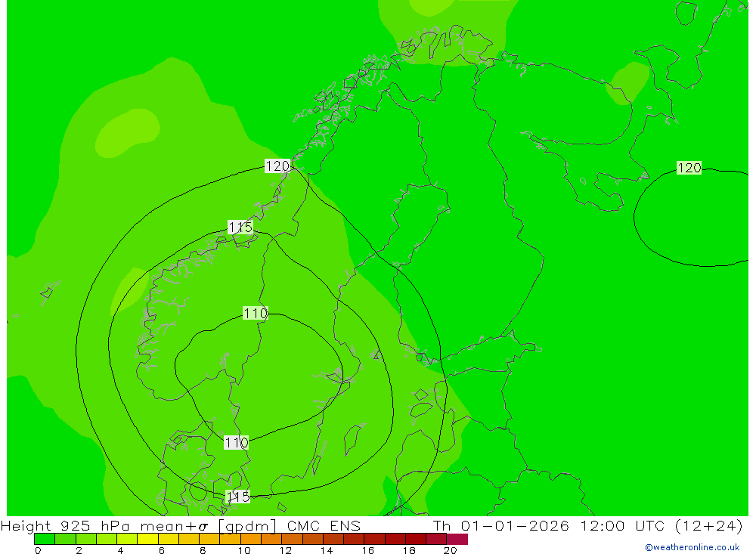756x554 pixels.
Task: Select the upper 115 contour label
Action: coord(240,227)
